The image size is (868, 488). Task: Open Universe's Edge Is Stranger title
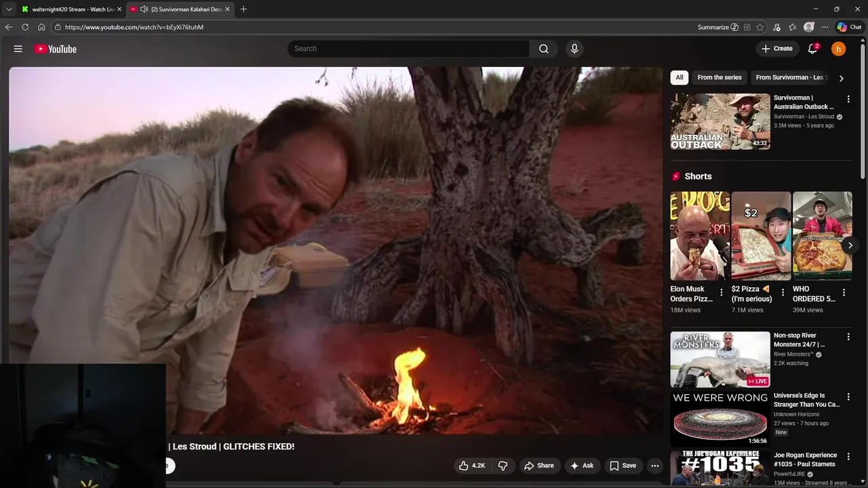pos(807,400)
